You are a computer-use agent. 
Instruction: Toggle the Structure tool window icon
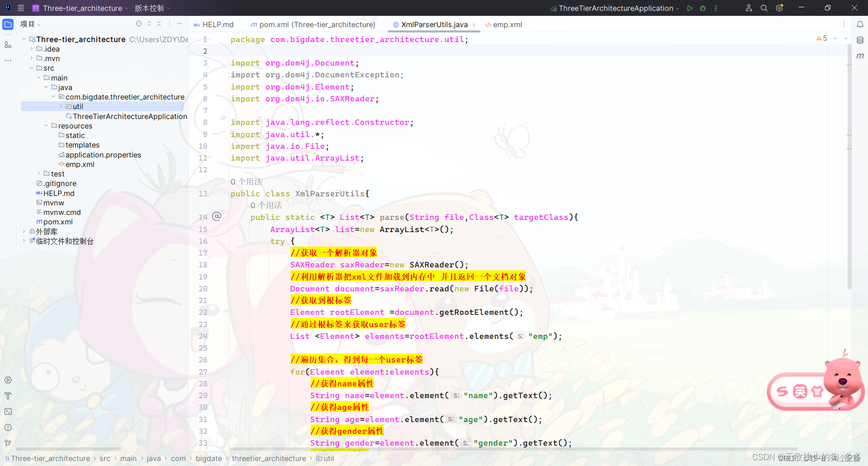(8, 45)
